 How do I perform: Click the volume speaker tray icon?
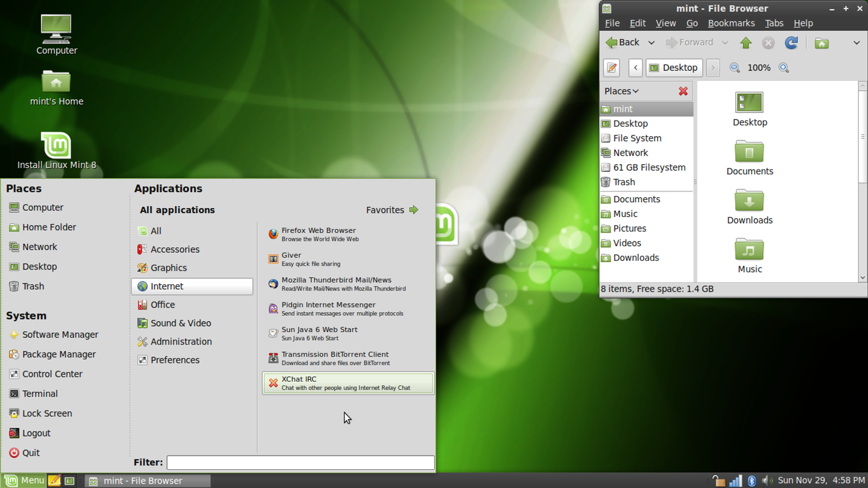click(766, 481)
